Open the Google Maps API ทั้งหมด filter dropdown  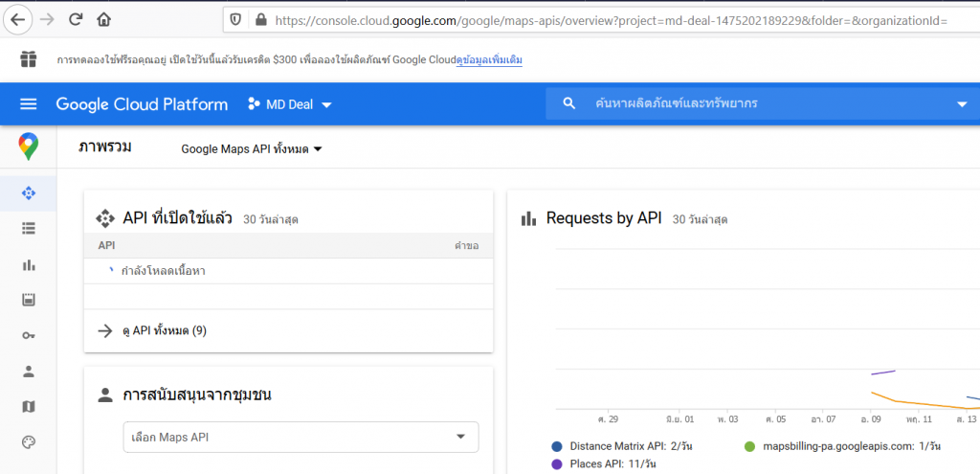click(252, 149)
